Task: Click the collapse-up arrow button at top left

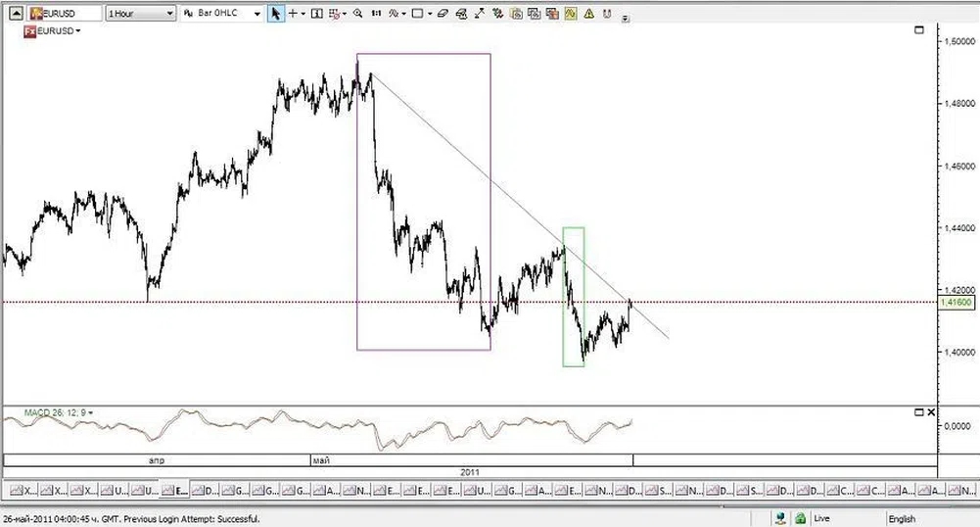Action: pyautogui.click(x=14, y=14)
